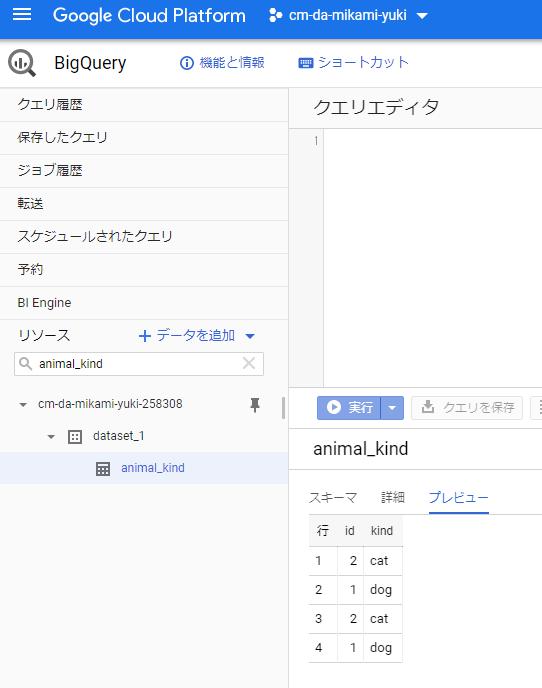The height and width of the screenshot is (688, 542).
Task: Collapse dataset_1 tree node
Action: [x=51, y=437]
